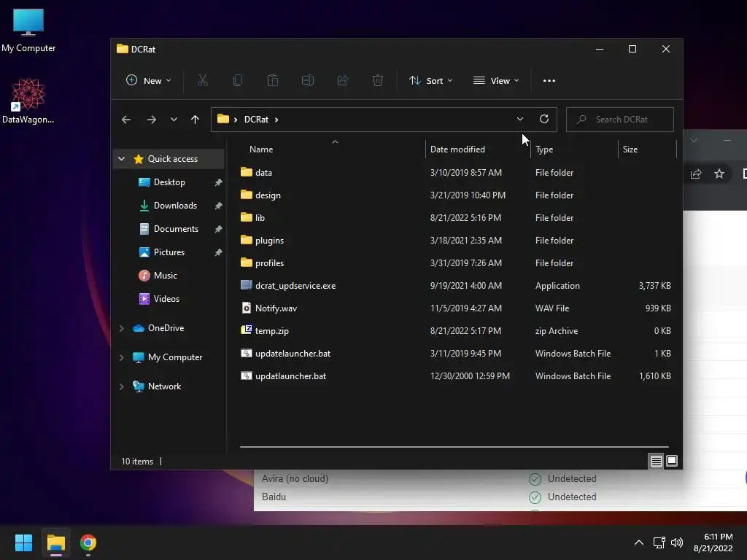The height and width of the screenshot is (560, 747).
Task: Click the volume speaker tray icon
Action: pyautogui.click(x=676, y=542)
